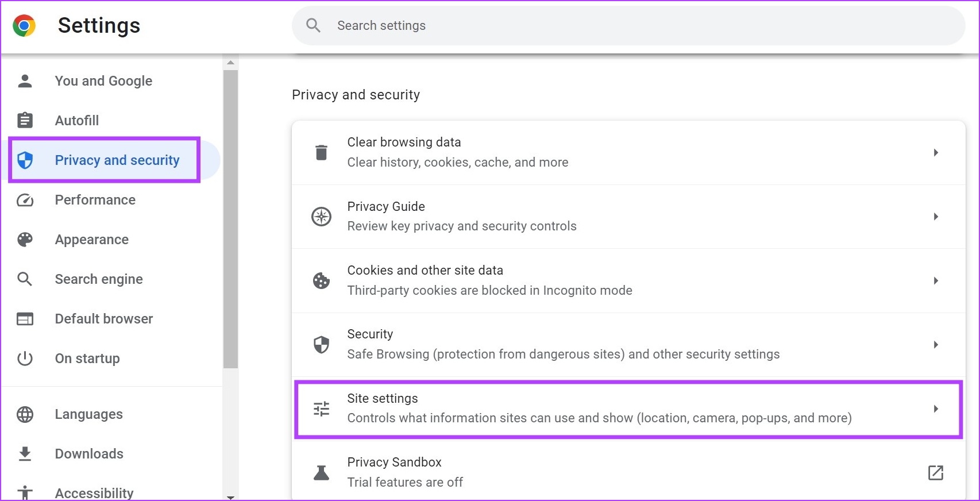The image size is (980, 501).
Task: Click the Chrome logo icon
Action: click(x=24, y=26)
